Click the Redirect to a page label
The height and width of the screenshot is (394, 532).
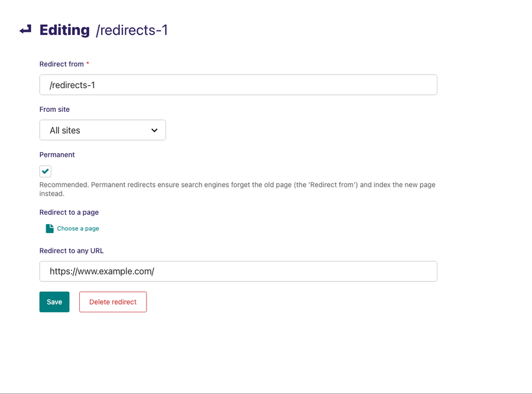pyautogui.click(x=69, y=212)
